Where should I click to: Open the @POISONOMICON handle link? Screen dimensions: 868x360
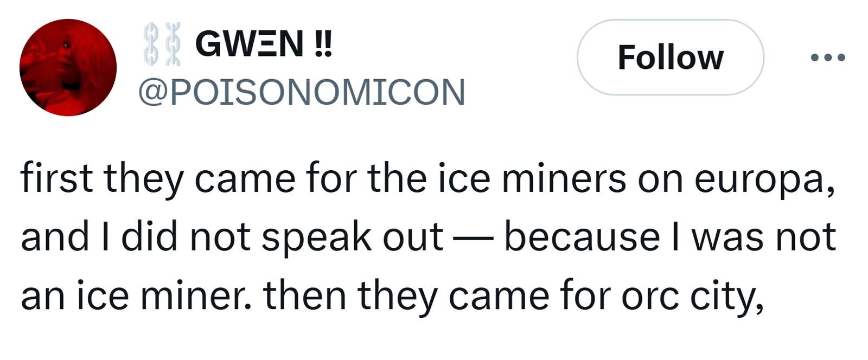point(302,92)
